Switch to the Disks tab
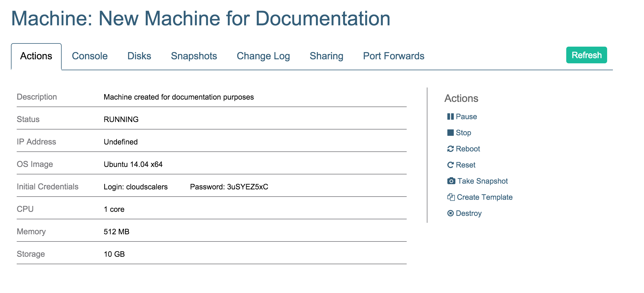This screenshot has width=644, height=293. (x=139, y=56)
